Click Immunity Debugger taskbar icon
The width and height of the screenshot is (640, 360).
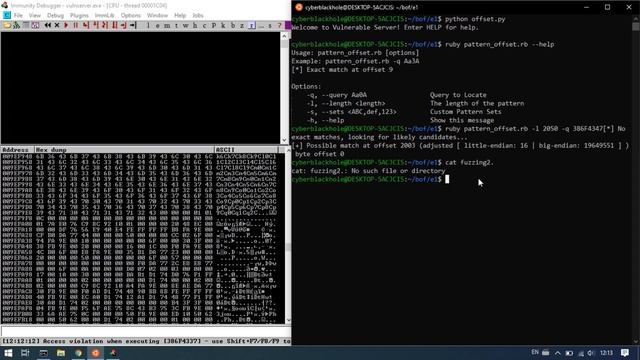(x=113, y=353)
